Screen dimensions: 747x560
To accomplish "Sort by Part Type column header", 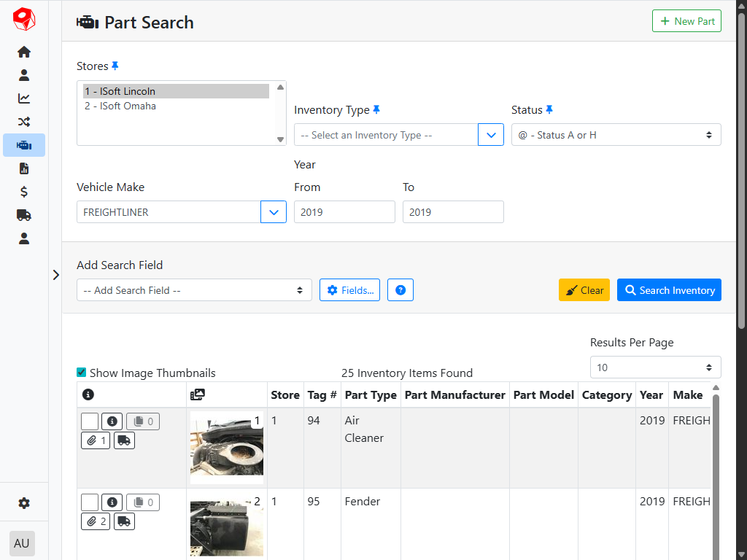I will point(371,395).
